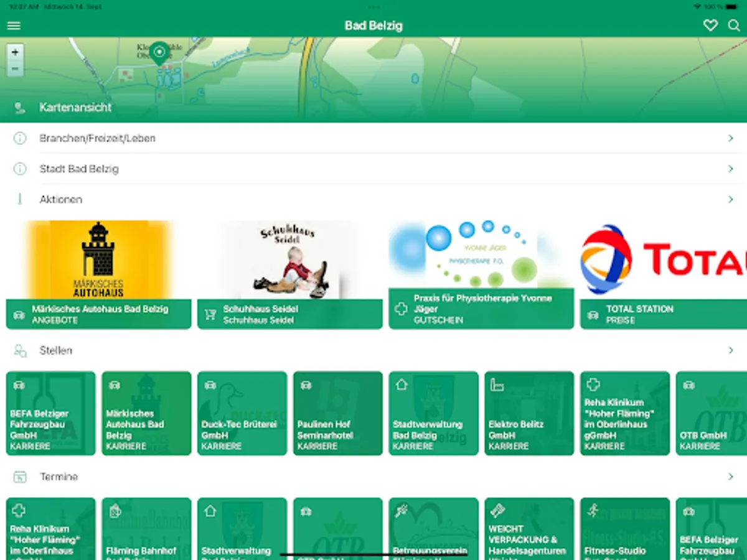
Task: Expand Termine chevron
Action: click(731, 477)
